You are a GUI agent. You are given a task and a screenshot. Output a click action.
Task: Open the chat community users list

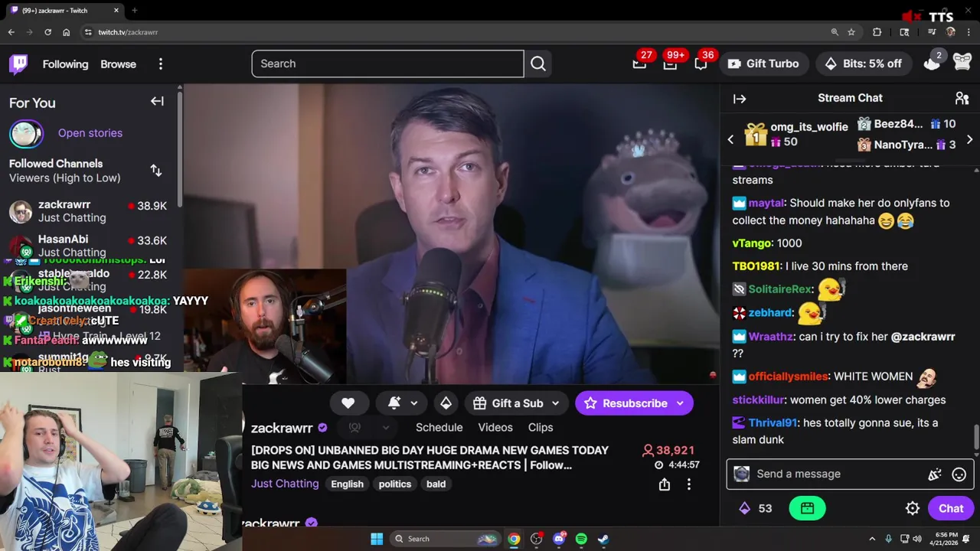[962, 98]
